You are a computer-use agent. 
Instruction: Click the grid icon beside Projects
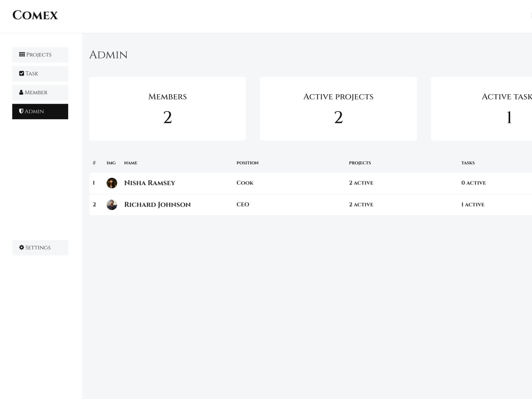pos(22,54)
